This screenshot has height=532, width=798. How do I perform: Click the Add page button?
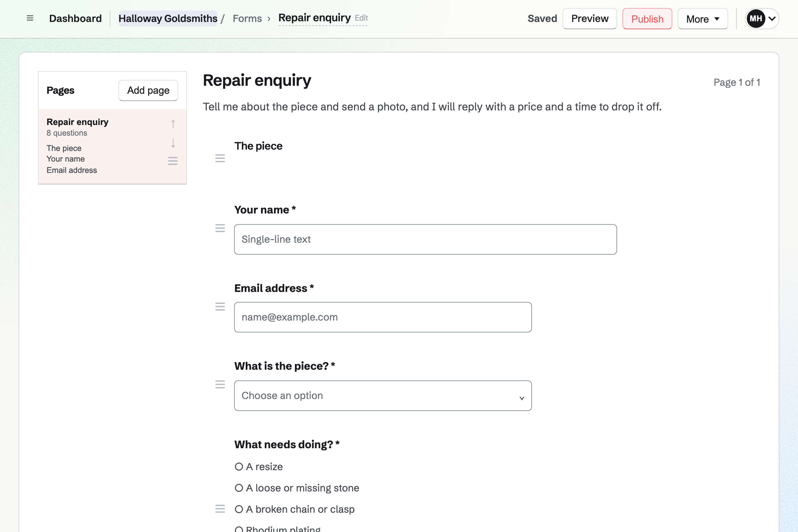pyautogui.click(x=148, y=90)
